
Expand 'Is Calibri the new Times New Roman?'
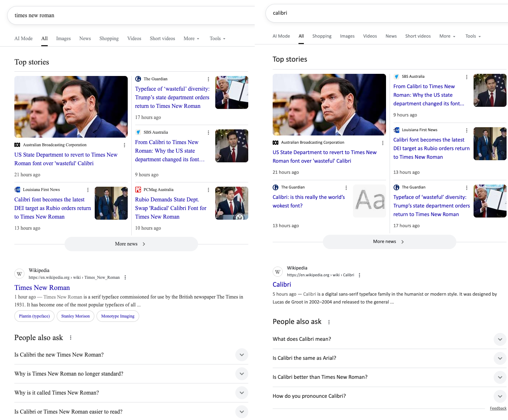coord(131,355)
